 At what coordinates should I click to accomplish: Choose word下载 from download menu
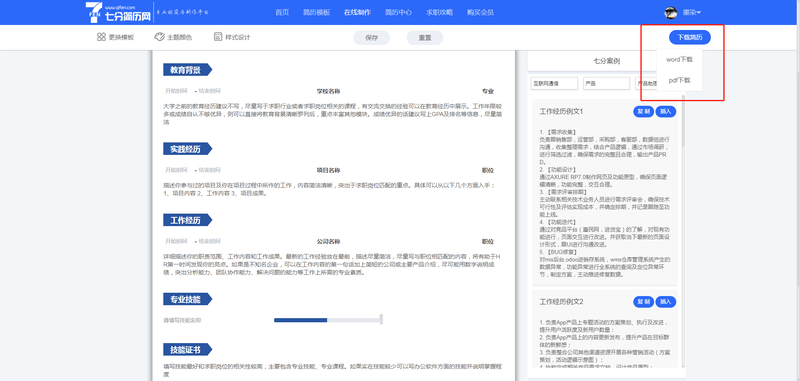click(679, 59)
